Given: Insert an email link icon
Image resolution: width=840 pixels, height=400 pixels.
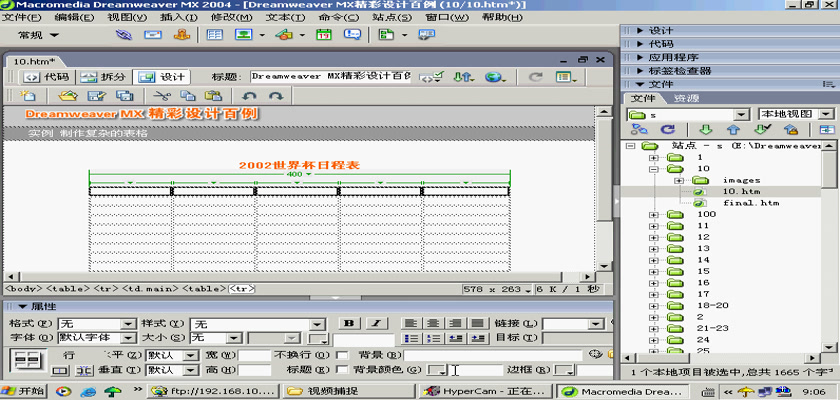Looking at the screenshot, I should click(x=153, y=35).
